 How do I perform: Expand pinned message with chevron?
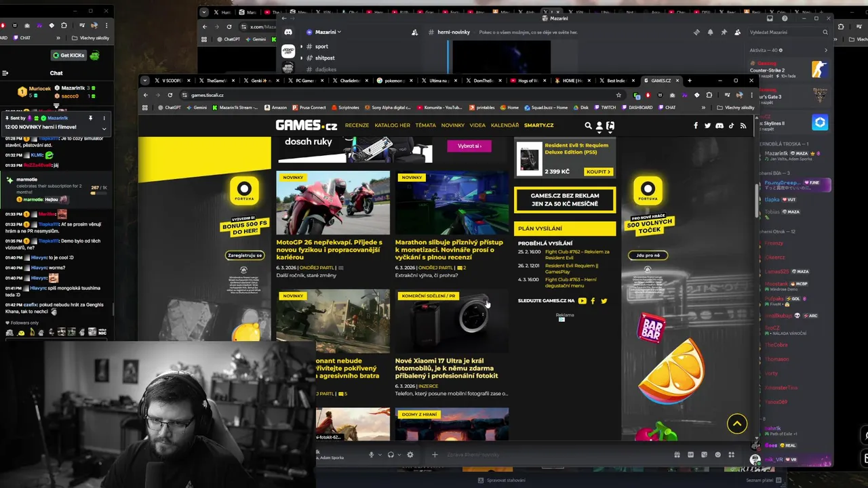pos(104,128)
